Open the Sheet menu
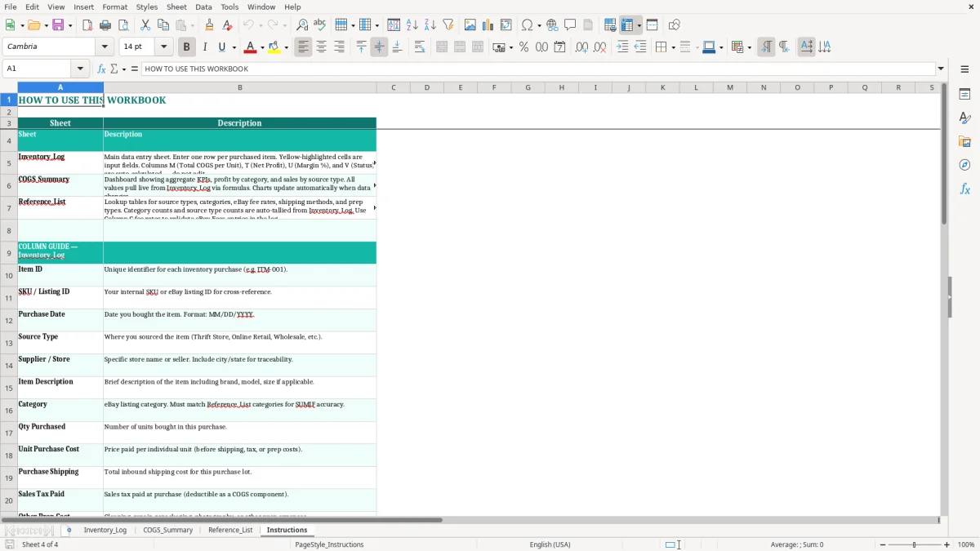The height and width of the screenshot is (551, 980). coord(177,7)
